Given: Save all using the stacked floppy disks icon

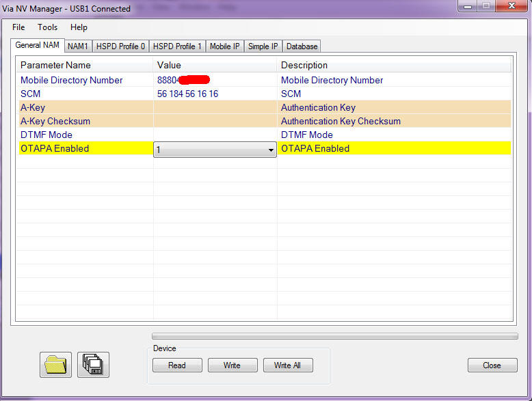Looking at the screenshot, I should point(93,365).
